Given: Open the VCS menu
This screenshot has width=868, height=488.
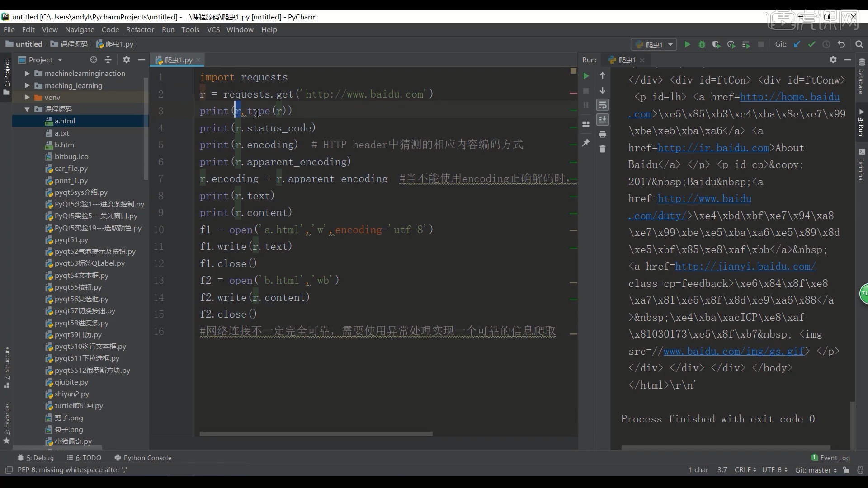Looking at the screenshot, I should coord(213,29).
